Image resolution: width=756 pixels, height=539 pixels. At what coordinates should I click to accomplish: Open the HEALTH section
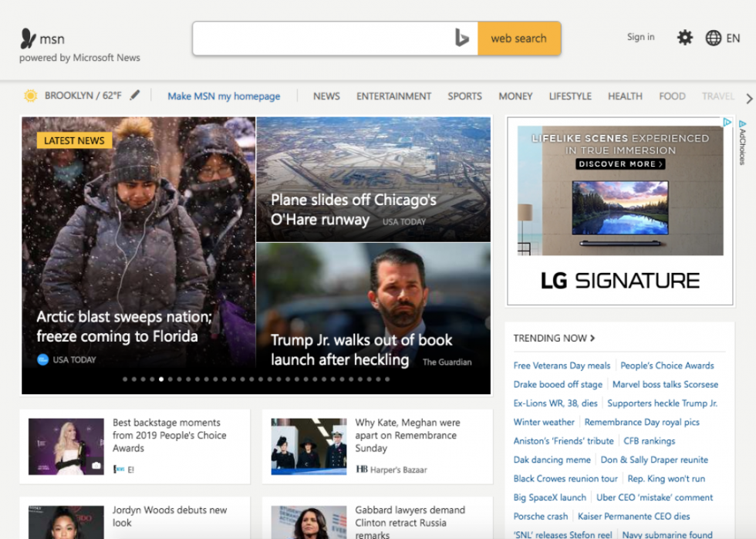pos(625,96)
